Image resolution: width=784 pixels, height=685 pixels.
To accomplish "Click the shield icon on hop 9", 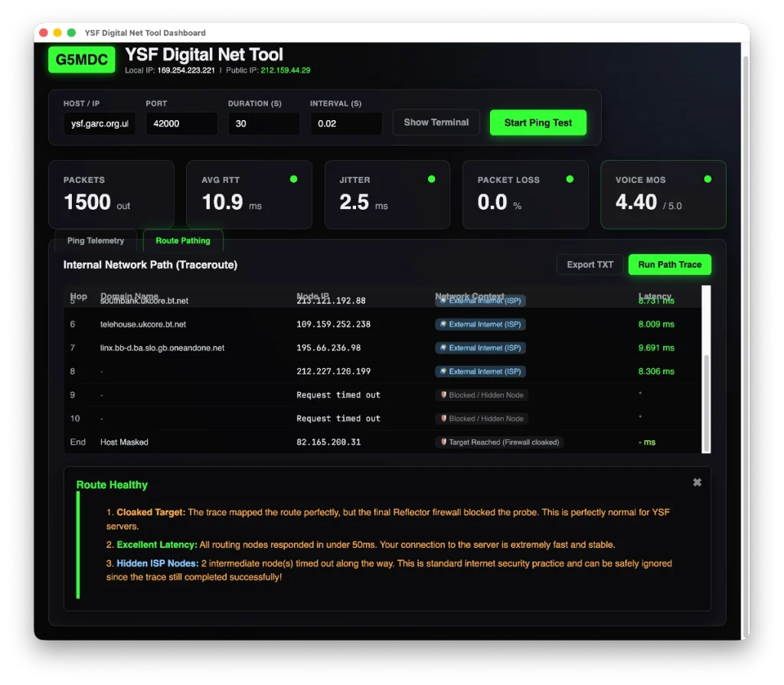I will [x=443, y=395].
